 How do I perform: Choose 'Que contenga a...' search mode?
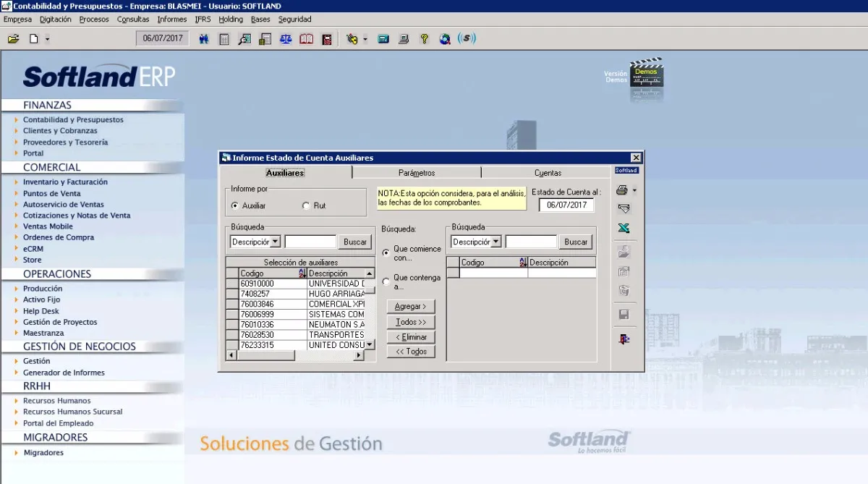tap(386, 281)
